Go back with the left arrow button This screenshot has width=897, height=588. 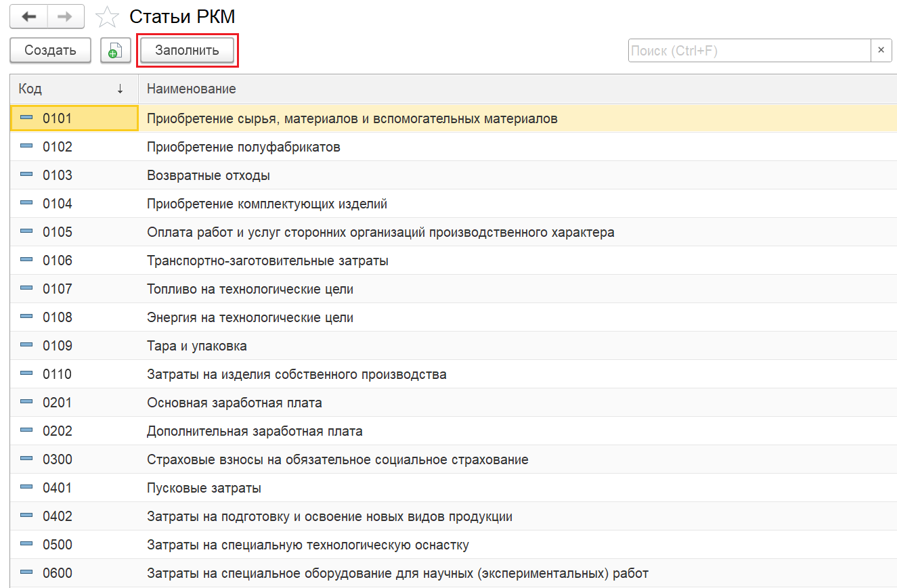(x=28, y=16)
